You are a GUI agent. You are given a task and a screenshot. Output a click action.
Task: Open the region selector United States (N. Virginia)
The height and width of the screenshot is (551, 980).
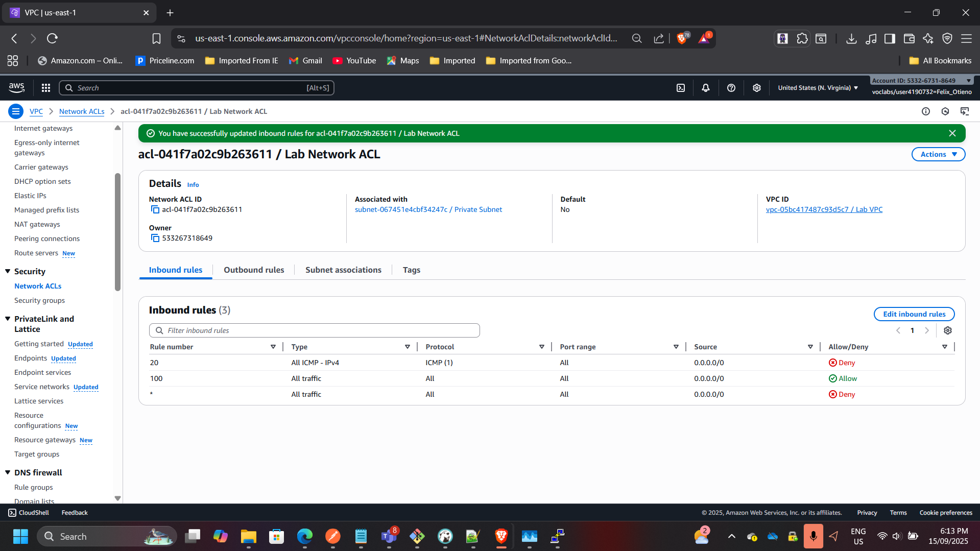point(818,88)
